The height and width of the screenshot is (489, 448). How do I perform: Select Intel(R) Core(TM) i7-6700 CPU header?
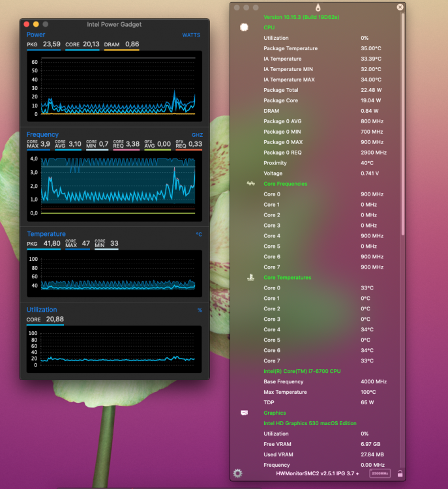302,371
